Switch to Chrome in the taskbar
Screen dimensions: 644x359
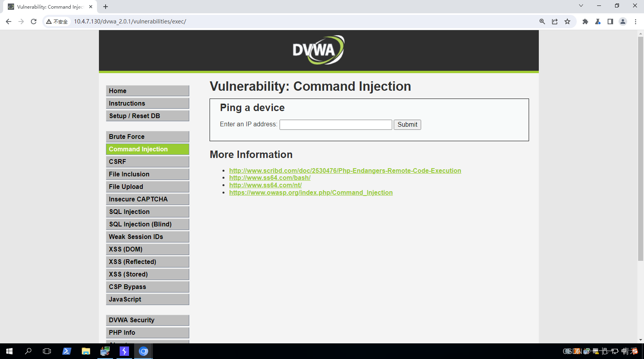coord(144,351)
